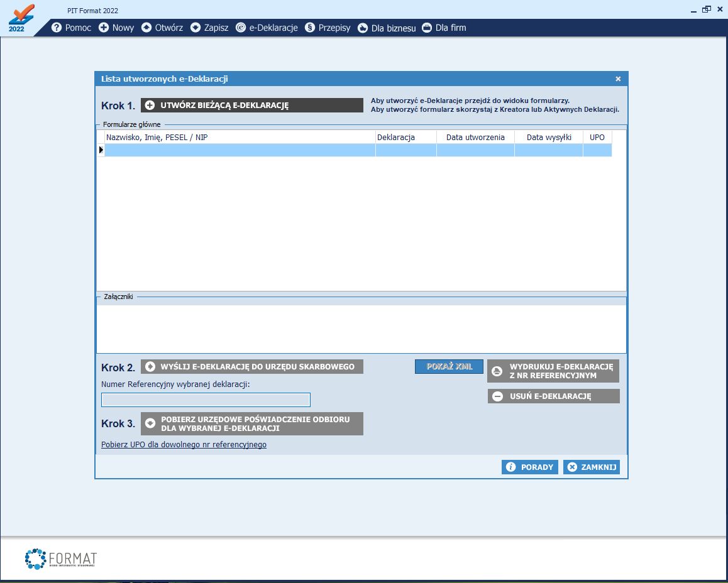Click the Otwórz up-arrow icon
The image size is (728, 583).
click(x=146, y=28)
